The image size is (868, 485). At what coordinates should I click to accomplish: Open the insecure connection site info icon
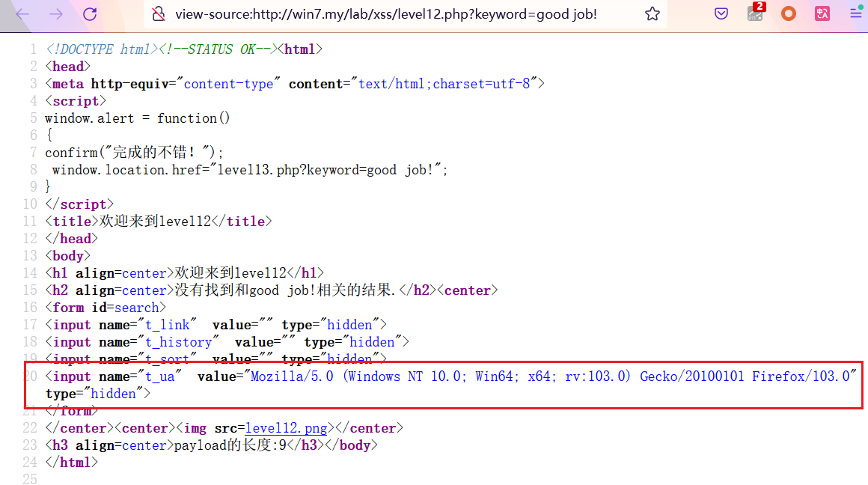click(x=158, y=14)
